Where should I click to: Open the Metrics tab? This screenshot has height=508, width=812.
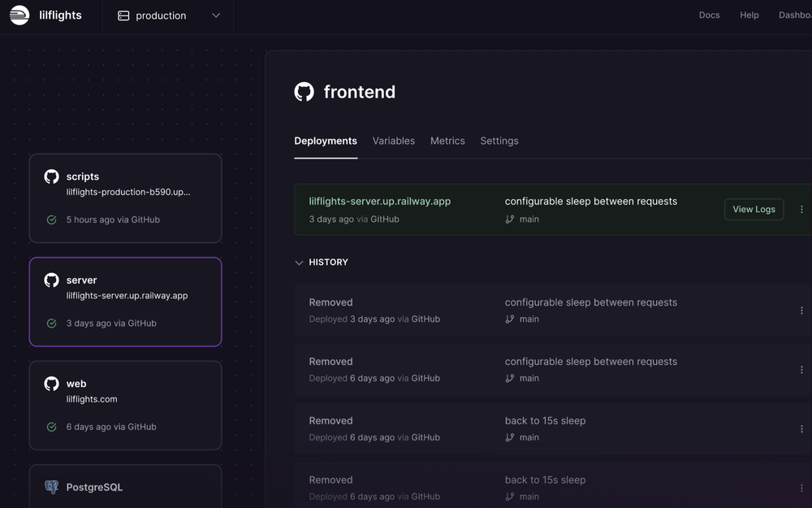coord(447,141)
